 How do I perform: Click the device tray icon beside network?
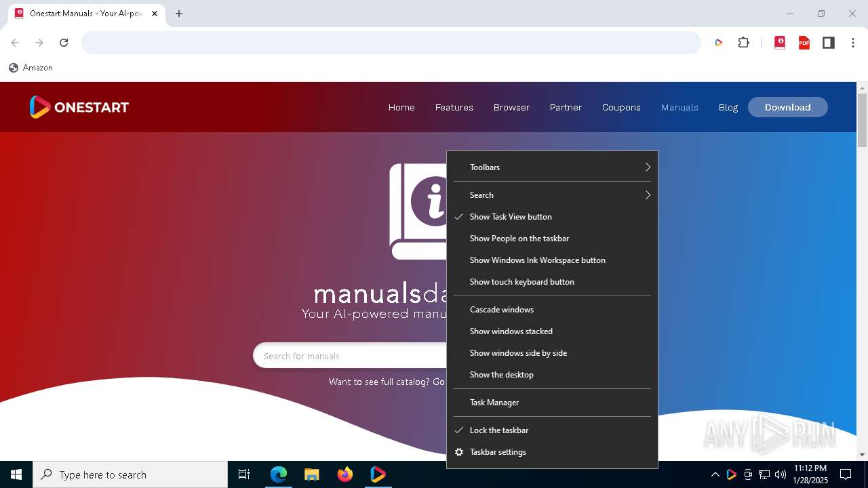tap(748, 474)
